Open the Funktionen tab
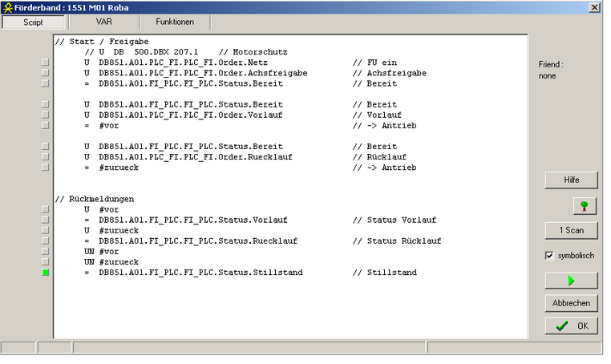Image resolution: width=611 pixels, height=364 pixels. [175, 22]
